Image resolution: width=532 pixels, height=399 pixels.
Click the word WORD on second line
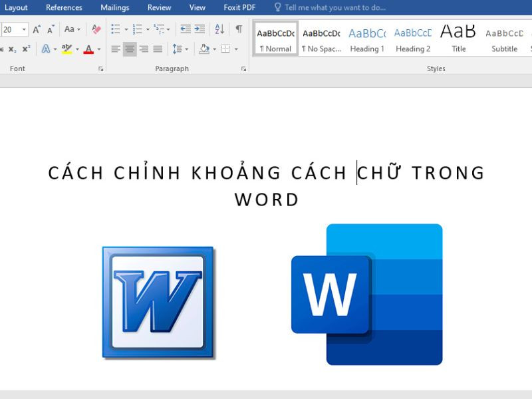pyautogui.click(x=267, y=199)
